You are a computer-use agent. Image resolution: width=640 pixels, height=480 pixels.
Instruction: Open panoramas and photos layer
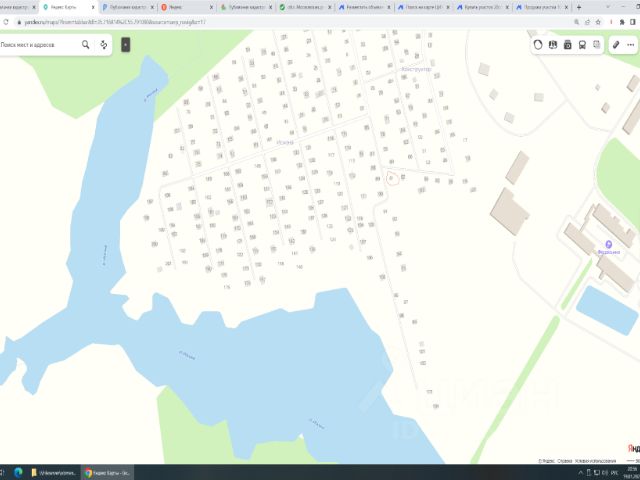(567, 45)
